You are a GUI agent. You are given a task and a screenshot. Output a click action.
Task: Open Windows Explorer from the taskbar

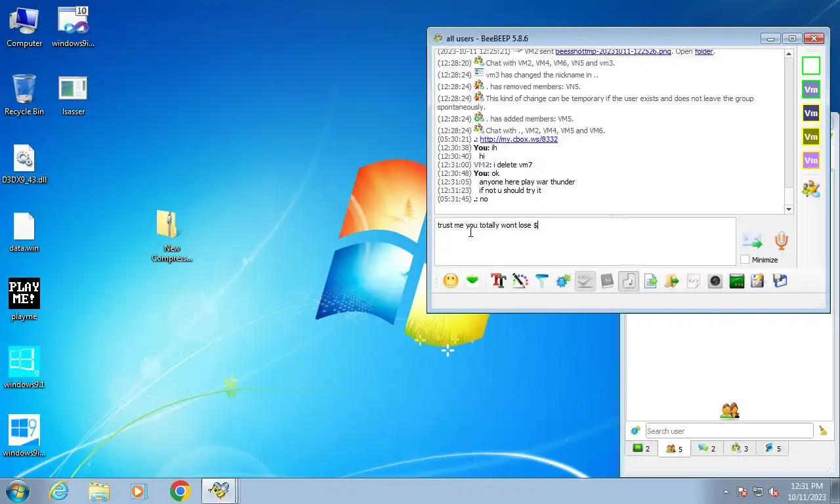tap(99, 491)
